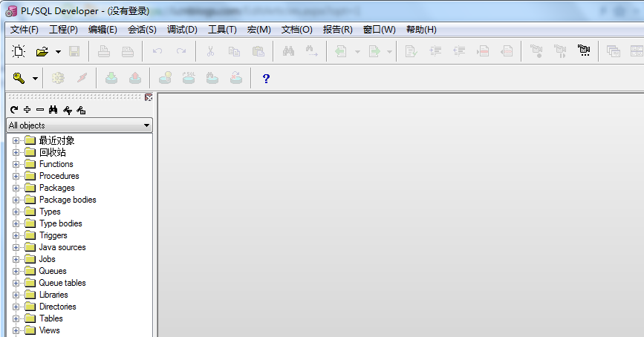Open the dropdown arrow beside Open folder
644x337 pixels.
58,52
